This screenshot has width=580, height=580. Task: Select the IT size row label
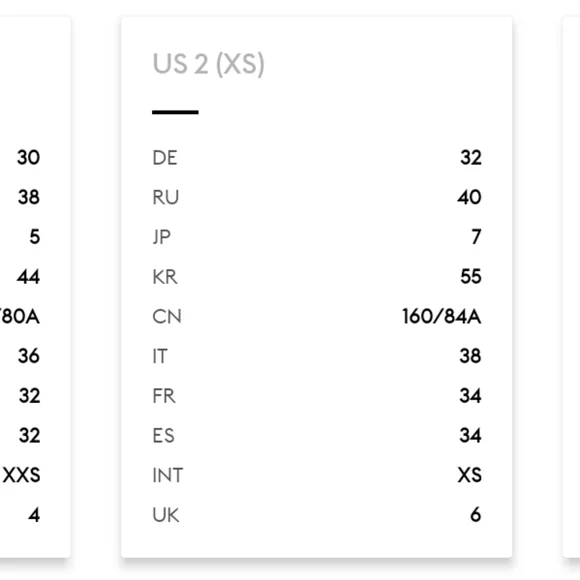160,356
